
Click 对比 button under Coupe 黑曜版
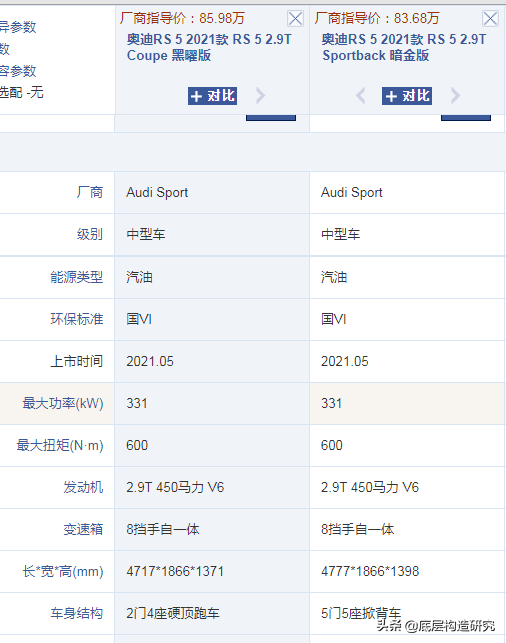tap(212, 96)
